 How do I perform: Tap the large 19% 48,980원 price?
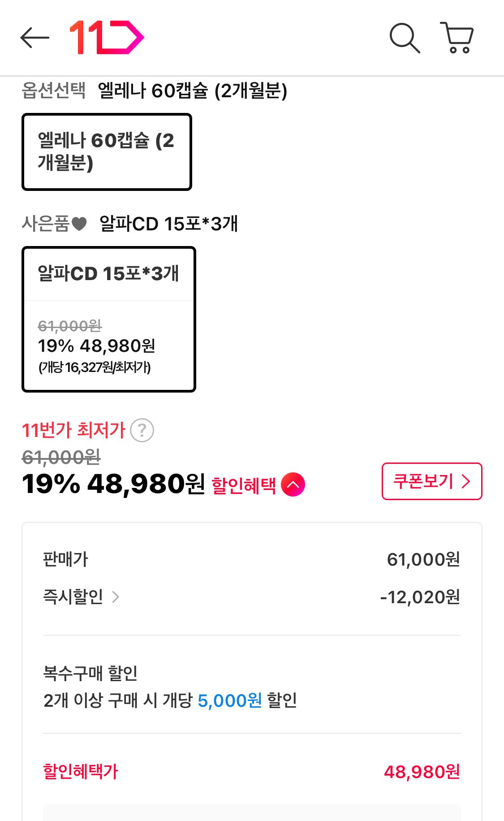point(113,484)
